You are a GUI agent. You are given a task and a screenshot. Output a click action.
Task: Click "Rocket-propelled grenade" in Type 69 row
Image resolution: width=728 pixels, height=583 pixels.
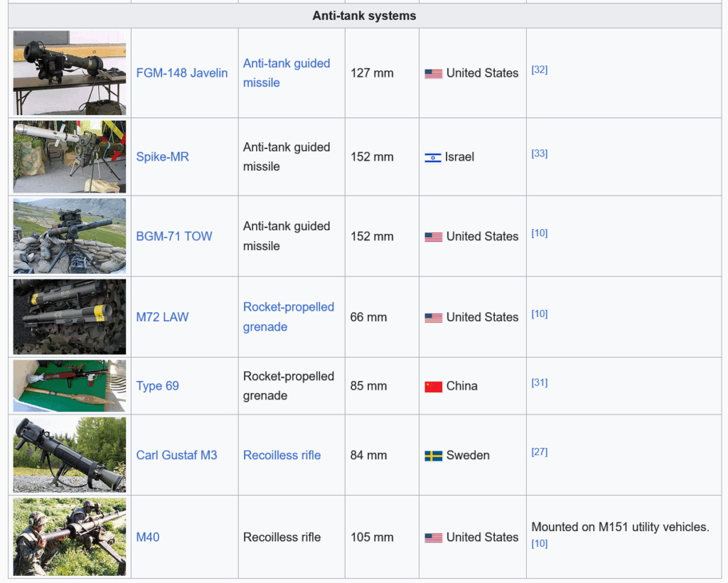point(289,386)
